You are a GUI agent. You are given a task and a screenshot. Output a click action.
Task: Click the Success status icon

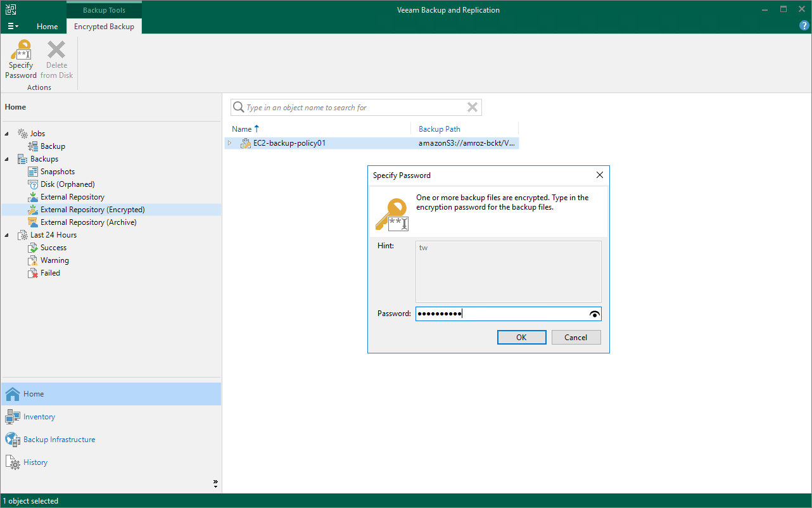click(33, 248)
